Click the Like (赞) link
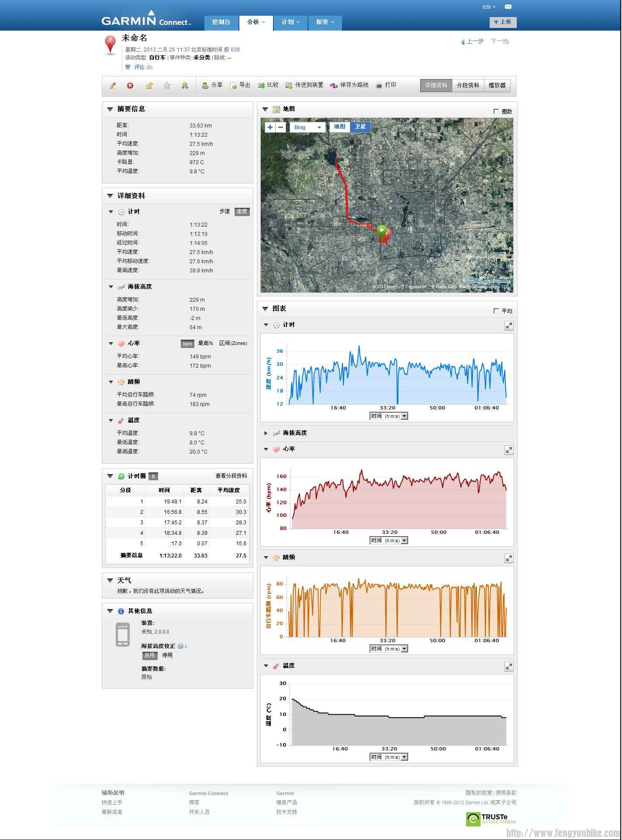The width and height of the screenshot is (622, 840). click(128, 67)
